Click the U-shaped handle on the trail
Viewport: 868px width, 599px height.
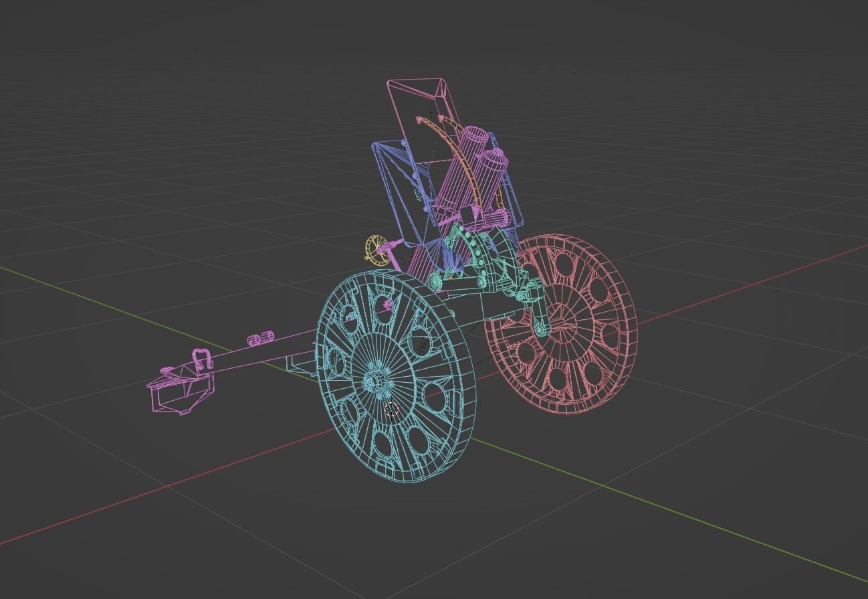tap(202, 358)
